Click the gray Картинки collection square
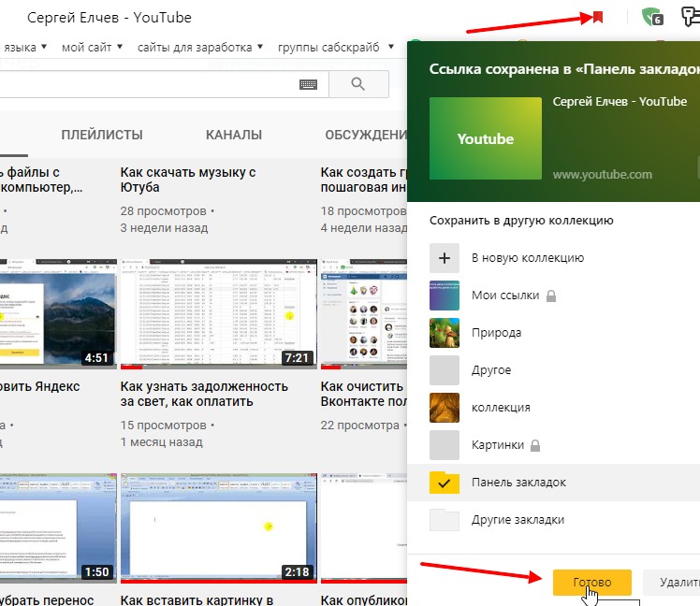This screenshot has height=606, width=700. point(445,445)
